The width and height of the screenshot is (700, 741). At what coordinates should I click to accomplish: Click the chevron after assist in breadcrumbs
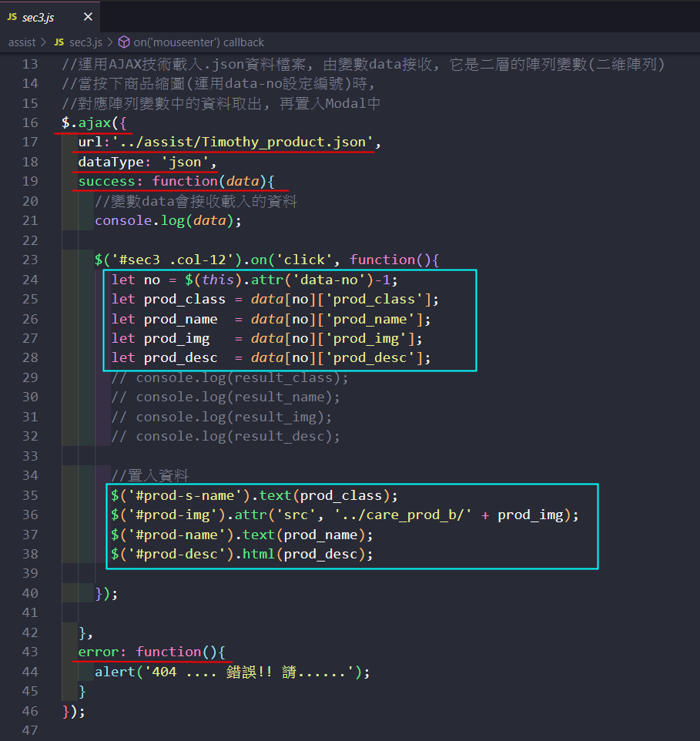click(44, 42)
